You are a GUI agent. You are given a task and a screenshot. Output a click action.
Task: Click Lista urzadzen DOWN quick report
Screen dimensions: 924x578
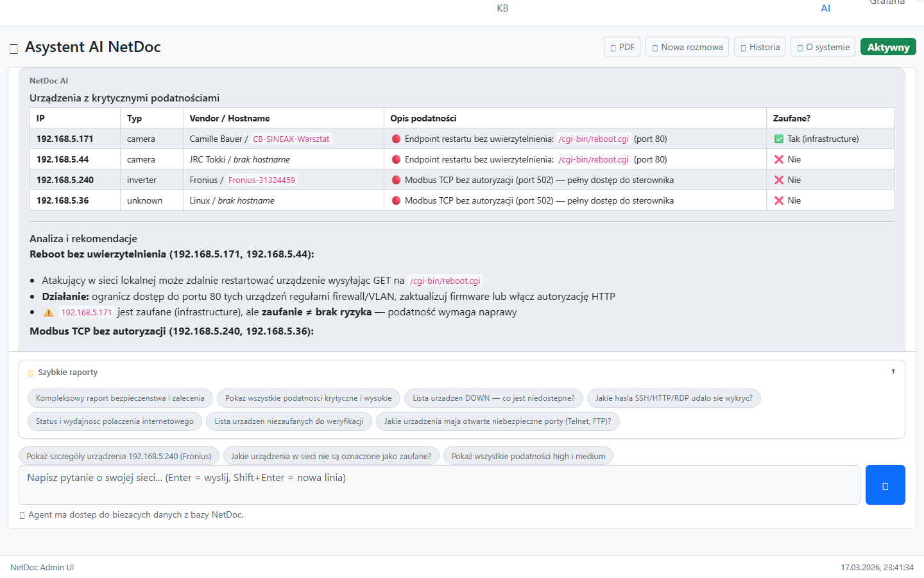click(493, 398)
